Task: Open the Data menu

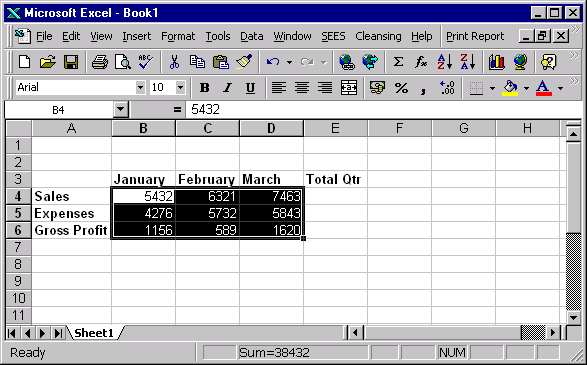Action: tap(252, 36)
